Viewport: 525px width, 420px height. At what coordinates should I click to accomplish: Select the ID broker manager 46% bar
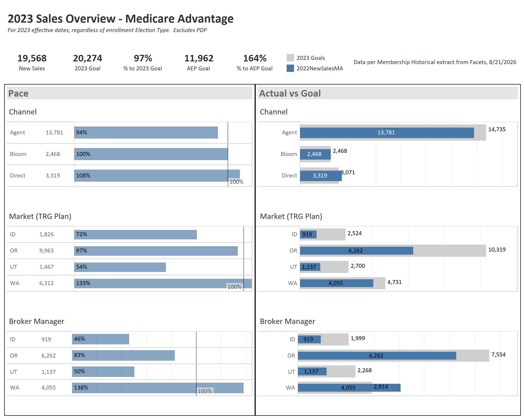(x=101, y=339)
